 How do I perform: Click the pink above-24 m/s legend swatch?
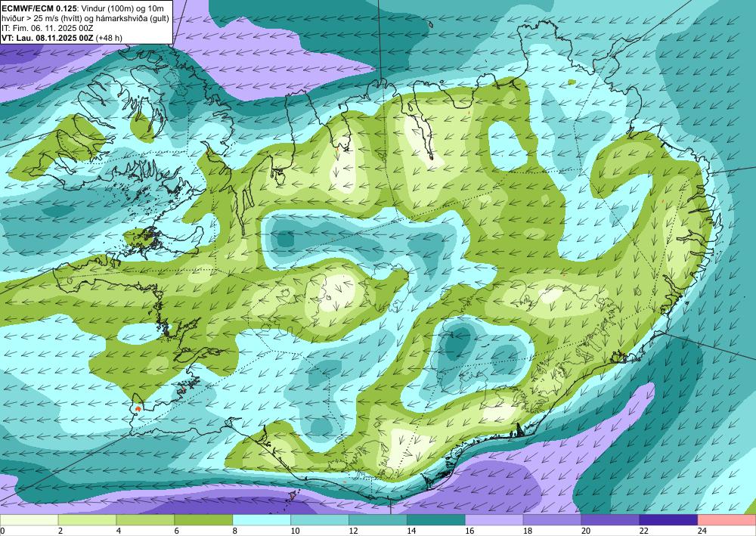click(727, 520)
